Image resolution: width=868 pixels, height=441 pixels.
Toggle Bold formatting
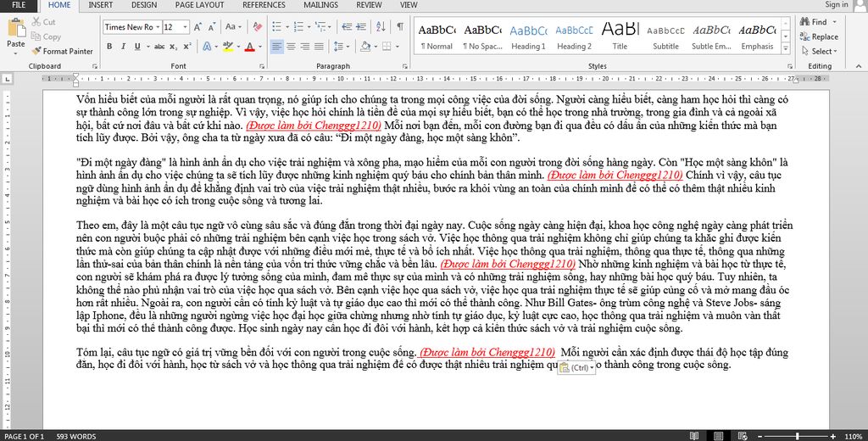pos(109,47)
